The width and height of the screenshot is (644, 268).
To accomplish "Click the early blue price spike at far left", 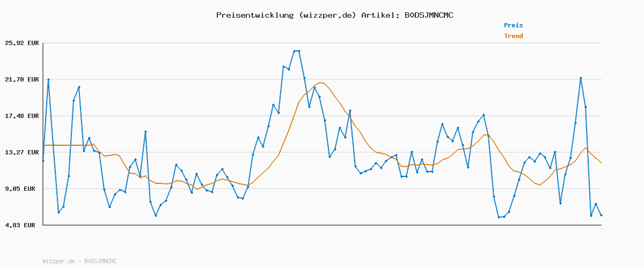I will 48,79.
